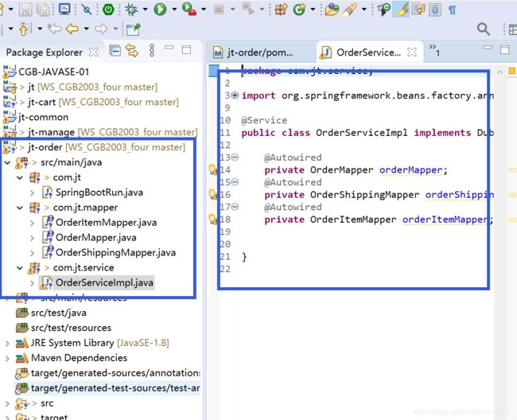Screen dimensions: 517x420
Task: Select the CGB-JAVASE-01 project
Action: pyautogui.click(x=54, y=72)
